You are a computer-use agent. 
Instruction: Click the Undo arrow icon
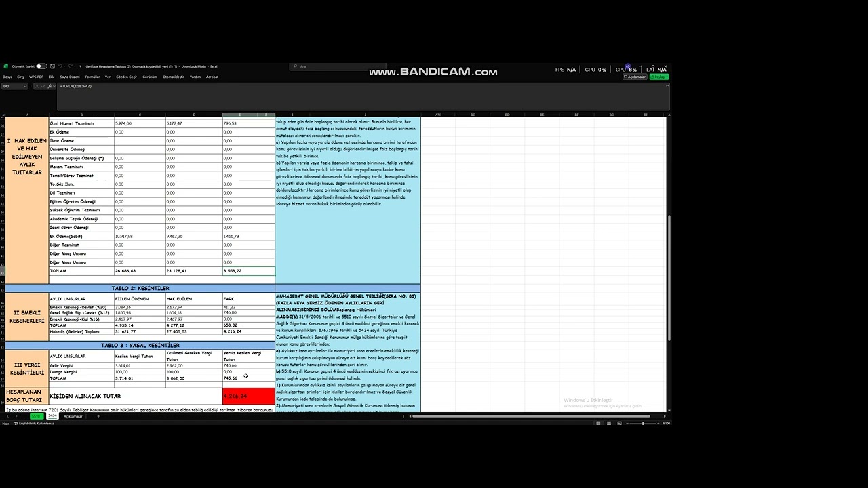click(x=60, y=66)
